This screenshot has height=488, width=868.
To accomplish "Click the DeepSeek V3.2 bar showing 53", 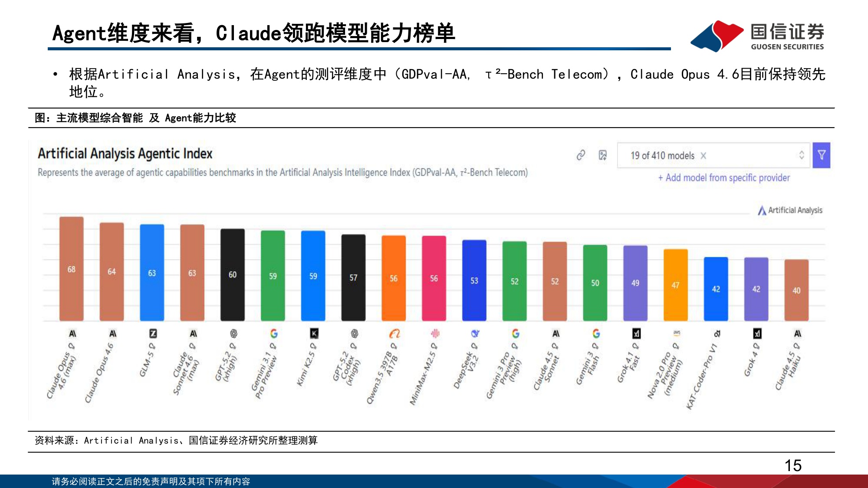I will click(x=474, y=281).
